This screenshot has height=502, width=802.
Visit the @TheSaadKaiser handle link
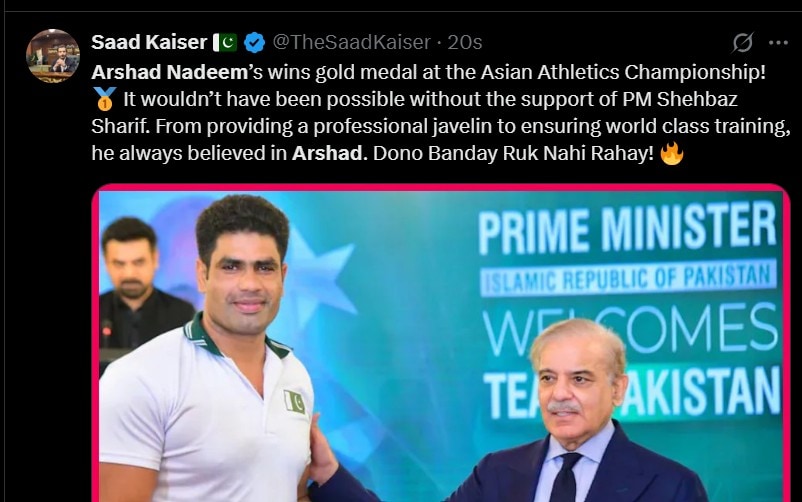[351, 42]
